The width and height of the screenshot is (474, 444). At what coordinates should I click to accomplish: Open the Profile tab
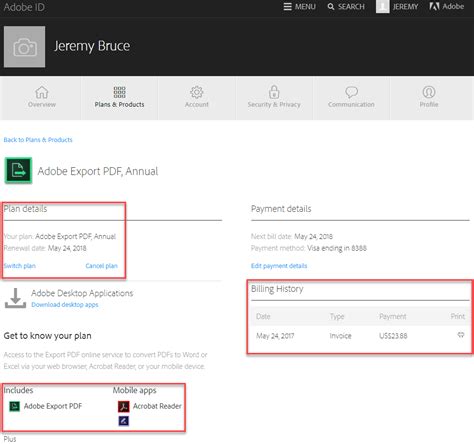[x=429, y=97]
